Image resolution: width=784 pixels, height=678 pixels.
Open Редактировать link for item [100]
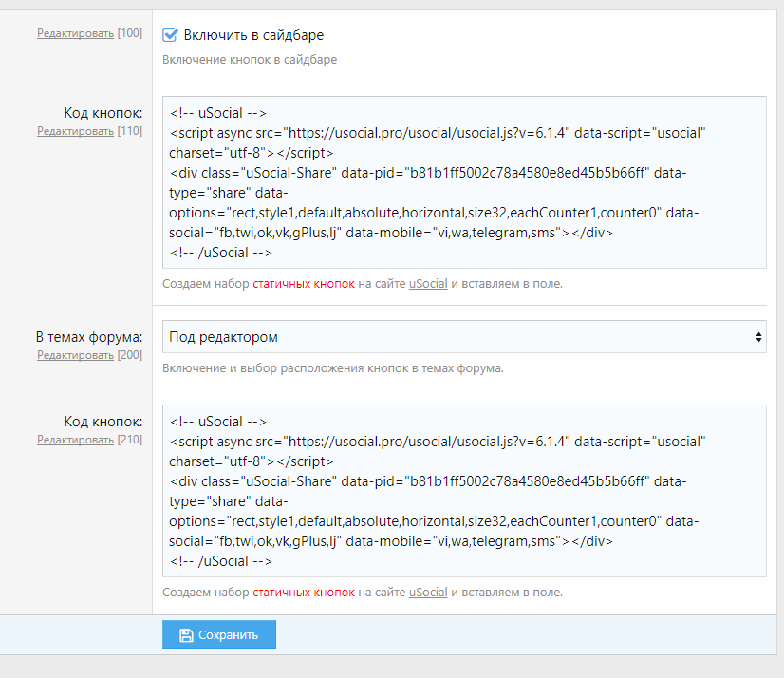pyautogui.click(x=75, y=33)
